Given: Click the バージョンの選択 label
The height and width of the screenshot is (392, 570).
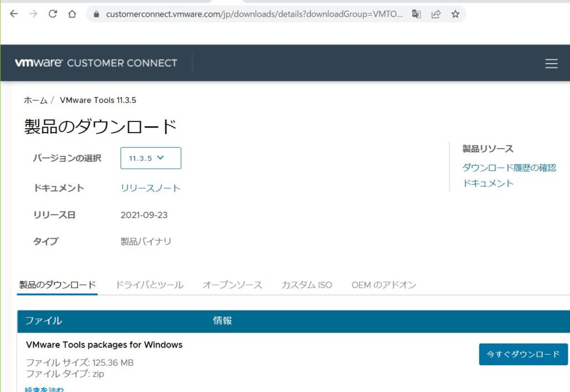Looking at the screenshot, I should (x=67, y=158).
